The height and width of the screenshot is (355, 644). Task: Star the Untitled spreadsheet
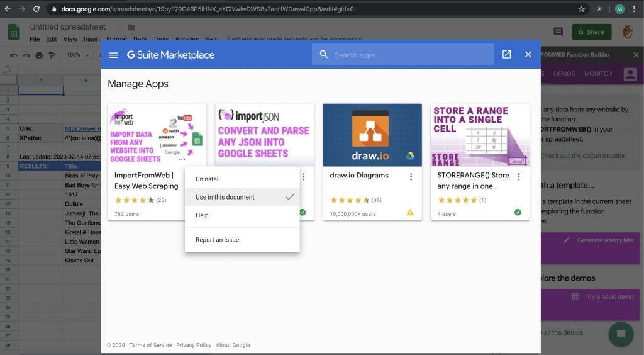coord(119,27)
